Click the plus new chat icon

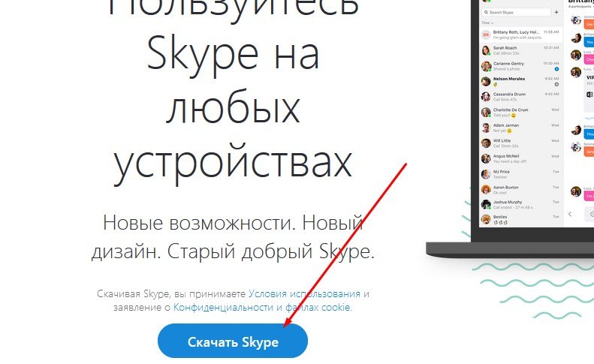tap(556, 13)
